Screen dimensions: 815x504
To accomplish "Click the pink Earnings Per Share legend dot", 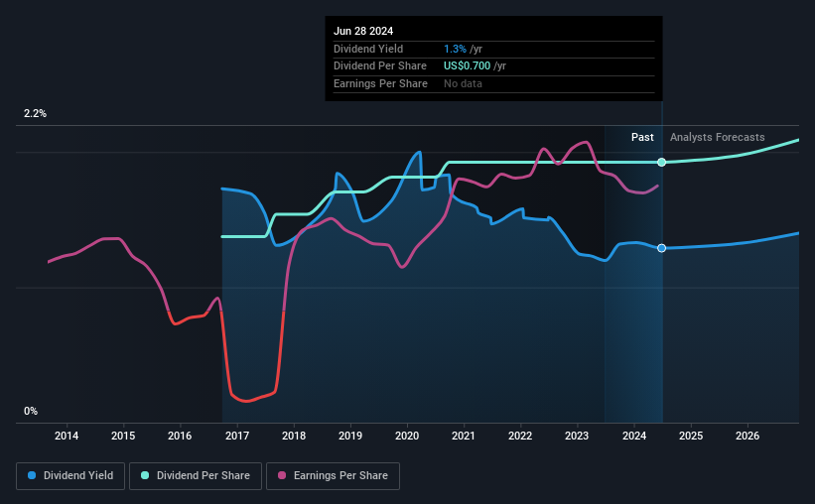I will tap(282, 475).
